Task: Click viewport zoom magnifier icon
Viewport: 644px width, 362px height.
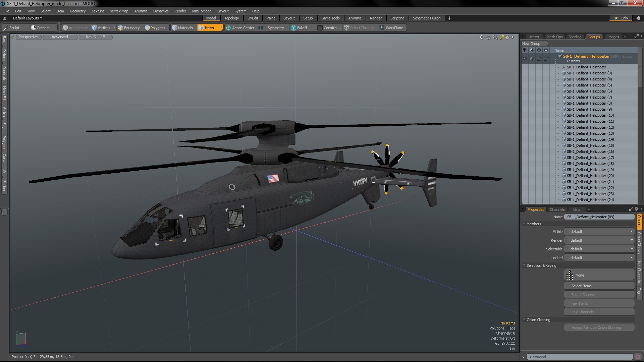Action: [495, 37]
